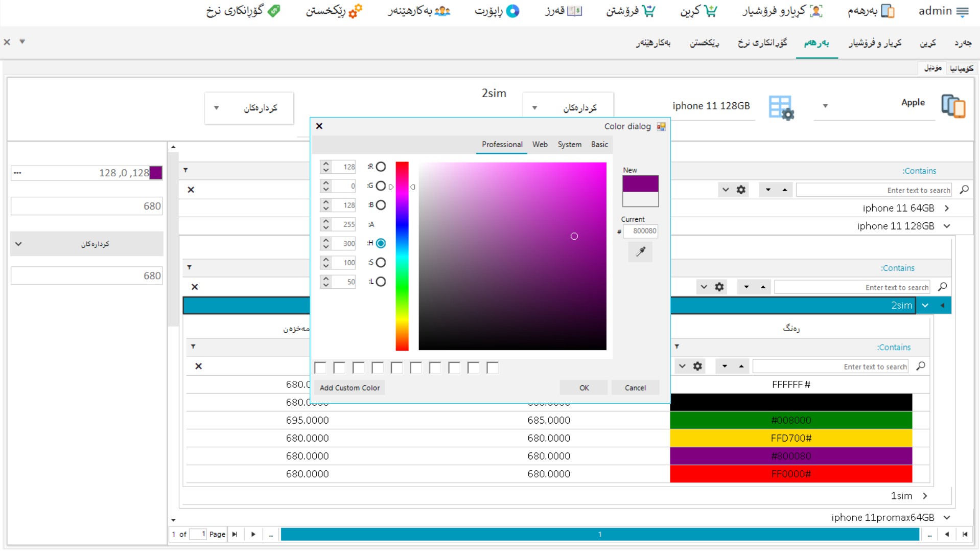
Task: Select the S saturation radio button
Action: (381, 263)
